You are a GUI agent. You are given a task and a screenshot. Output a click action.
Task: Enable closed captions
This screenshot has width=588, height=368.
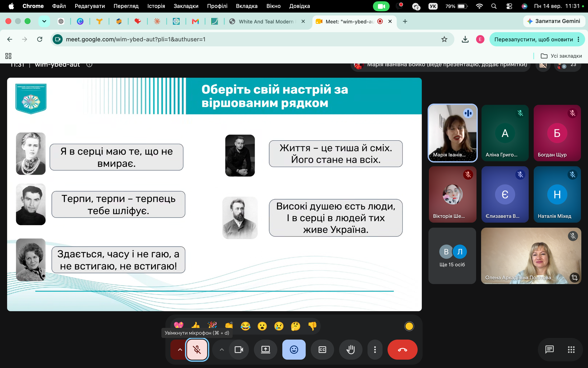(322, 350)
